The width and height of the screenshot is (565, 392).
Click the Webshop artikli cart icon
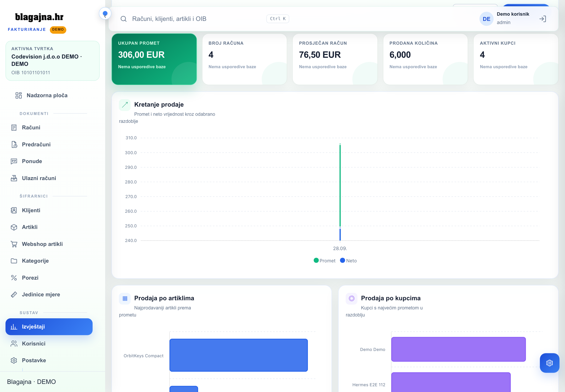(x=14, y=244)
